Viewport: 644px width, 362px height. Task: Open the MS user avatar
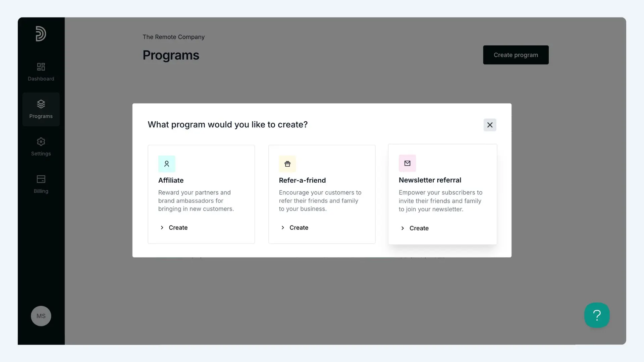point(41,316)
